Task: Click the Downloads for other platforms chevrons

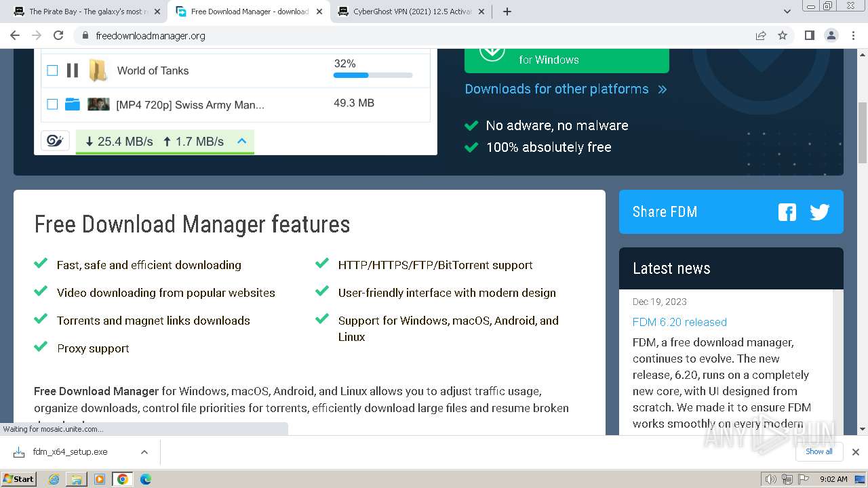Action: point(663,89)
